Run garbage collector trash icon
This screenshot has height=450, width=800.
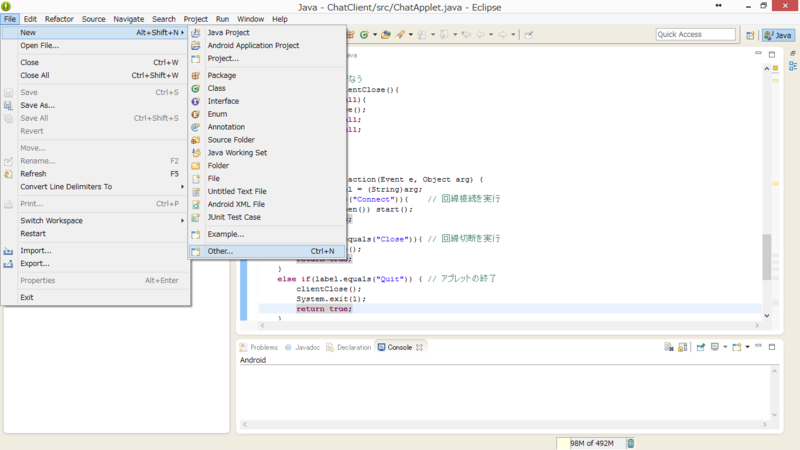tap(631, 443)
